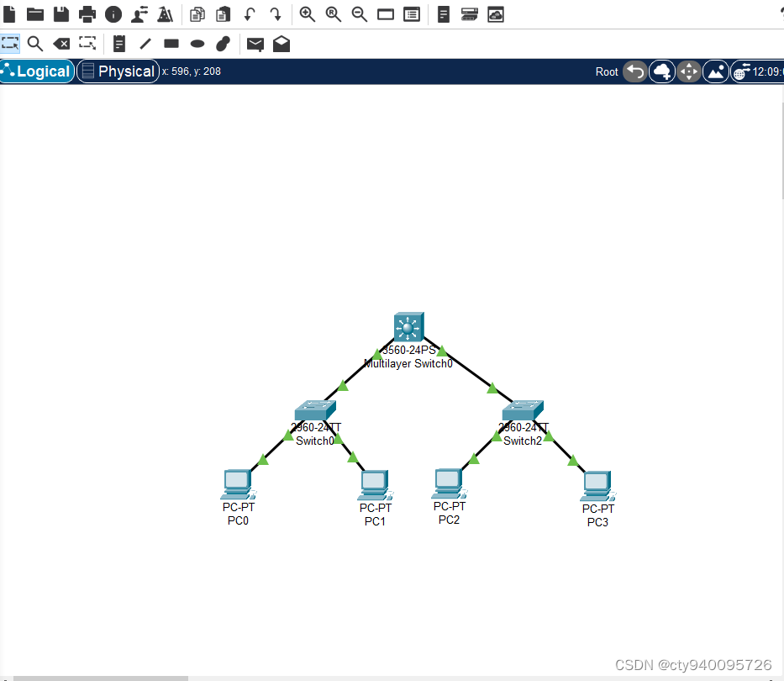Reset zoom with R magnifier icon

tap(333, 14)
